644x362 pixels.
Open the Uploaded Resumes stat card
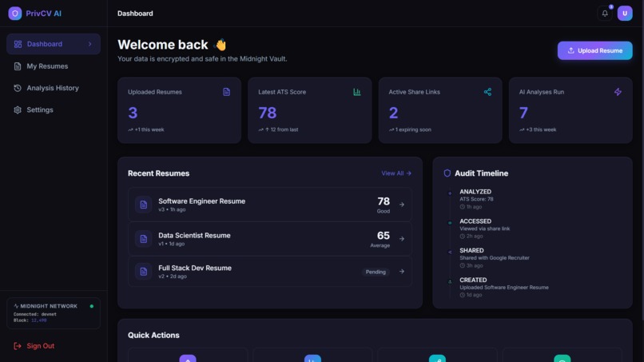(x=179, y=110)
